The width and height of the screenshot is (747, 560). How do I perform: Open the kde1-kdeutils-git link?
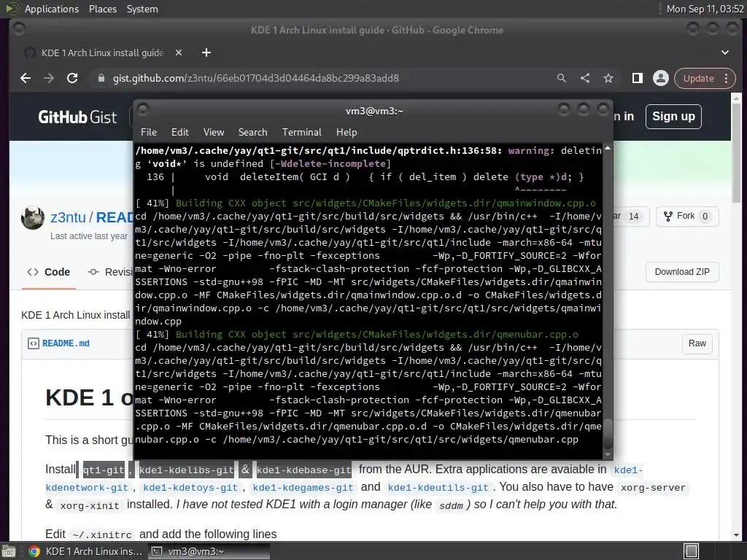[438, 488]
